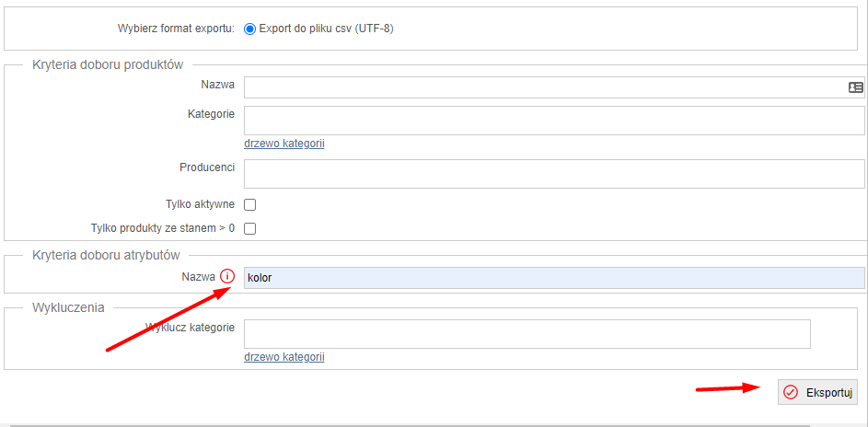Click the Eksportuj button
The height and width of the screenshot is (427, 868).
tap(817, 392)
